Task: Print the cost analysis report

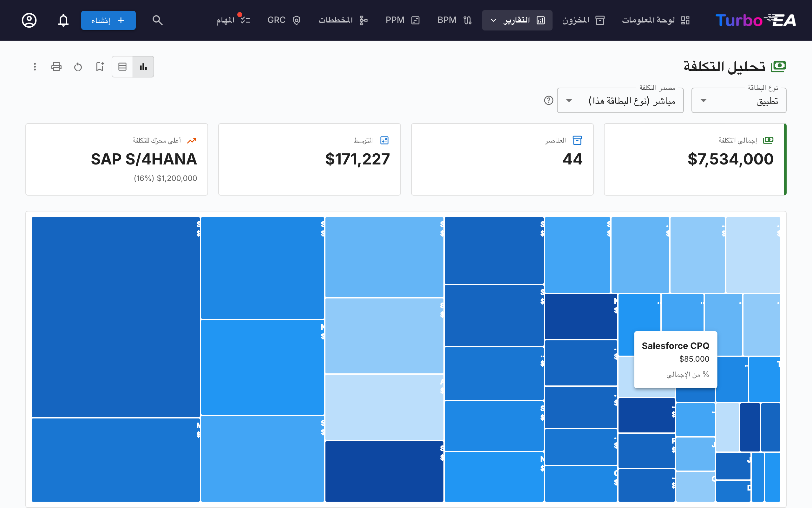Action: (x=56, y=67)
